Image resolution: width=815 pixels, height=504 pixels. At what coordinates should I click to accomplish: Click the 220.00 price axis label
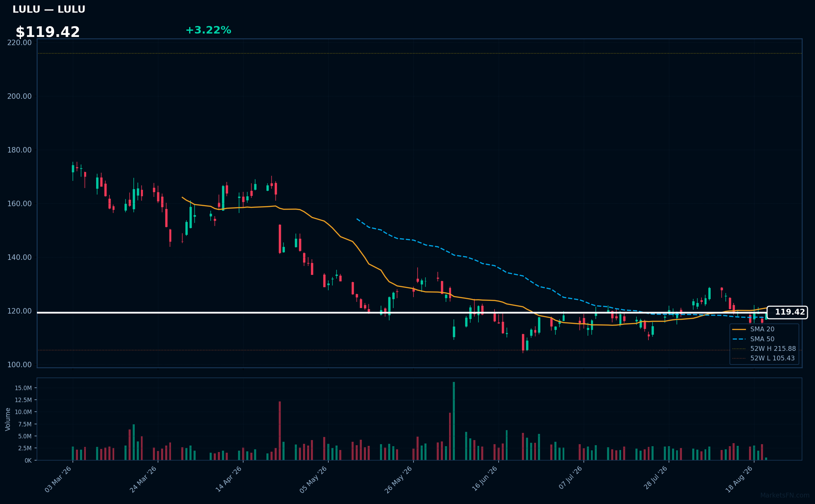pyautogui.click(x=19, y=43)
